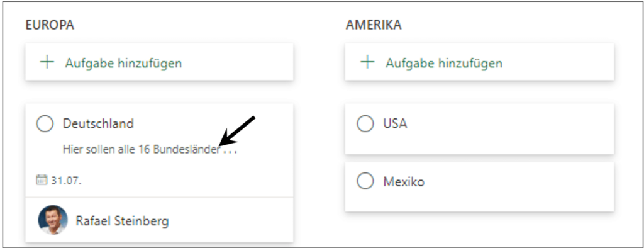The height and width of the screenshot is (248, 644).
Task: Click the 'Hier sollen alle 16 Bundesländer' description
Action: [142, 149]
